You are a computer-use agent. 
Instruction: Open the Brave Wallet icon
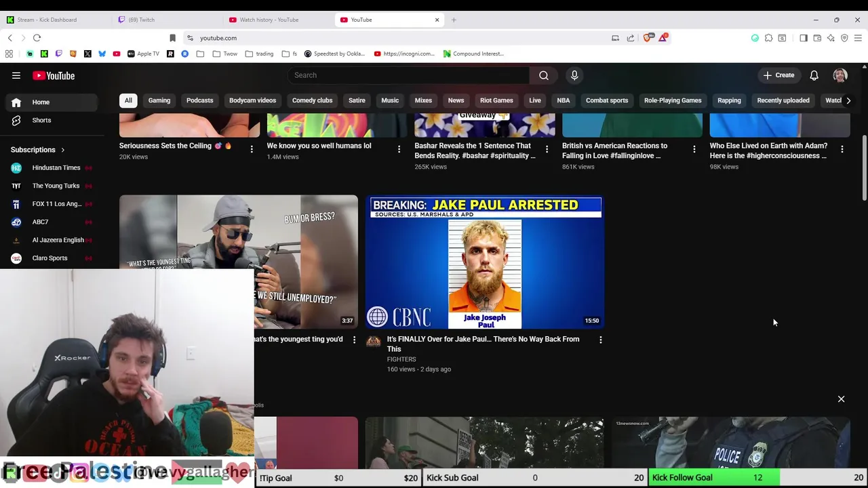tap(817, 38)
